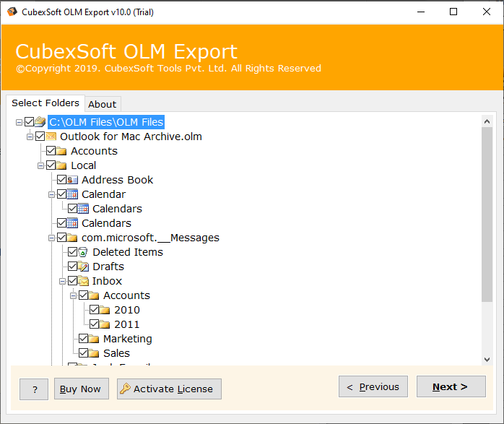Click the Buy Now button
The width and height of the screenshot is (504, 424).
[x=81, y=389]
